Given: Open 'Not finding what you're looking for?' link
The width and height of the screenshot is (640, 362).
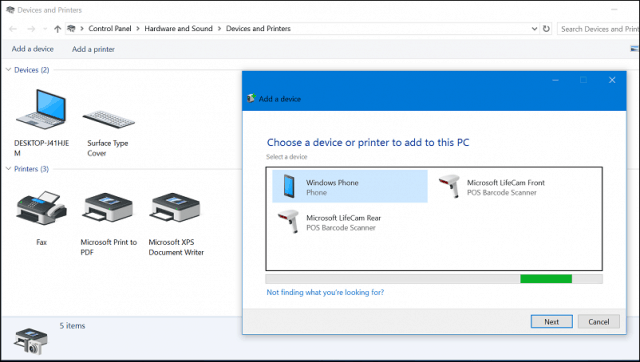Looking at the screenshot, I should point(325,292).
